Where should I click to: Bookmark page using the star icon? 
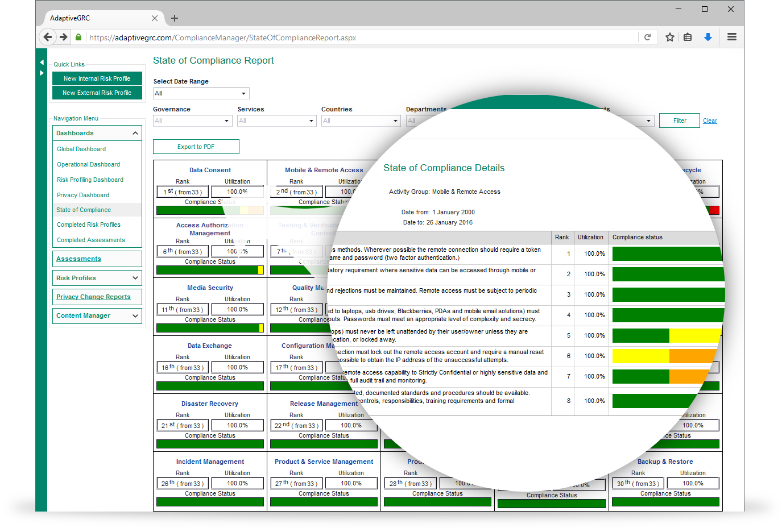[x=670, y=38]
